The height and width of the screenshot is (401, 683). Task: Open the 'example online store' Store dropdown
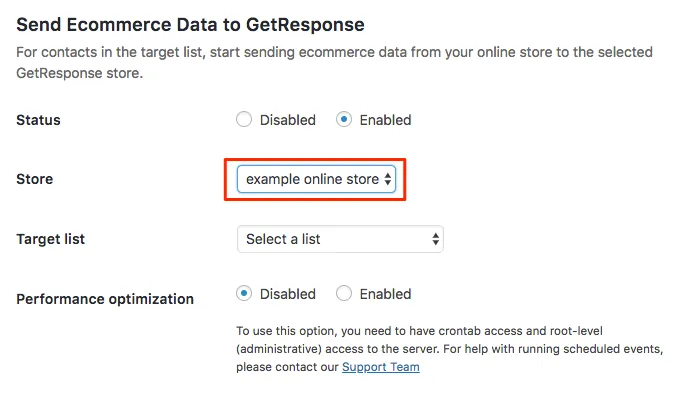316,179
